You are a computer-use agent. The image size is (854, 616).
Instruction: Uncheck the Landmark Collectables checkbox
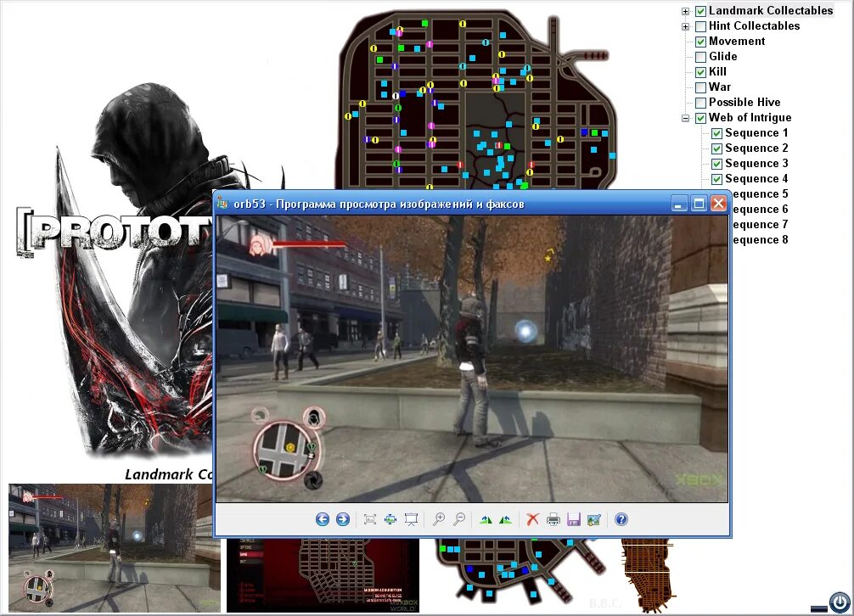pyautogui.click(x=701, y=11)
